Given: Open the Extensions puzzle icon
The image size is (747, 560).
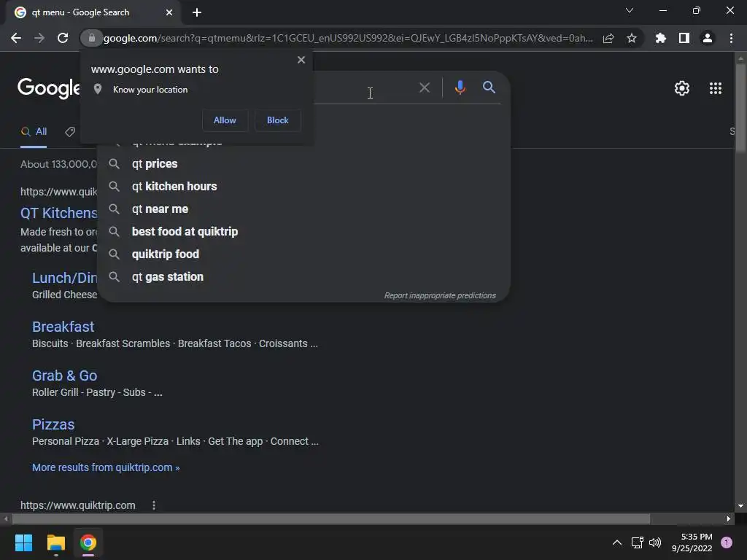Looking at the screenshot, I should 660,38.
